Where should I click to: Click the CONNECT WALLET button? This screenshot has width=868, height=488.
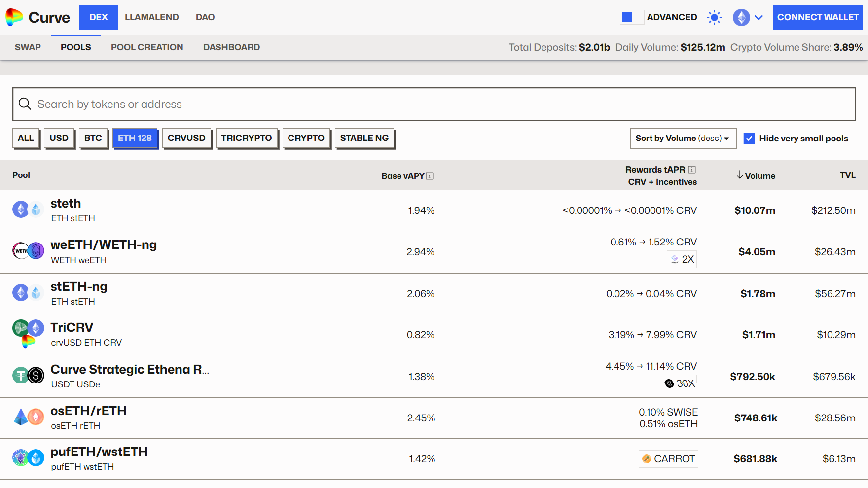point(818,17)
